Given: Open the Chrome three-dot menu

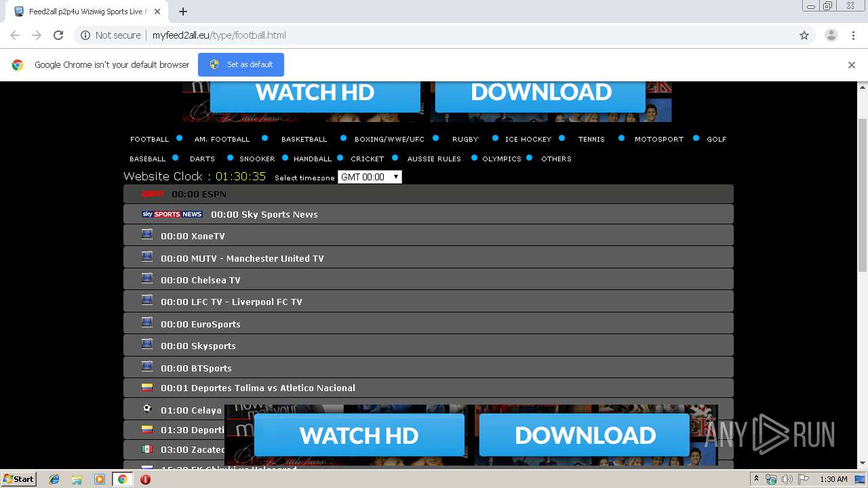Looking at the screenshot, I should 854,35.
